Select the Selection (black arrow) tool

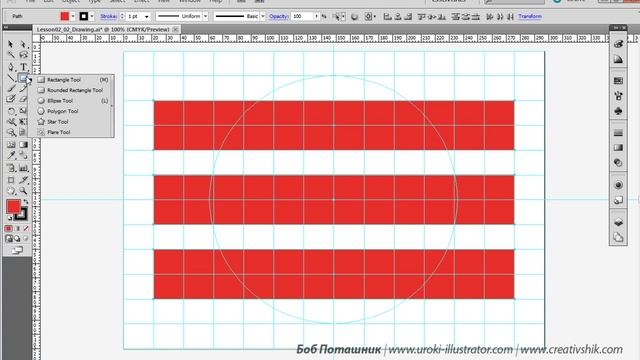pos(11,44)
